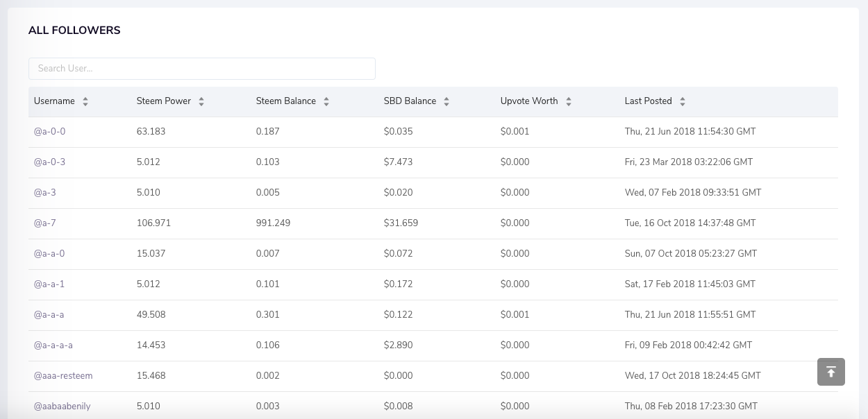Click the ALL FOLLOWERS heading
The image size is (868, 419).
coord(74,31)
